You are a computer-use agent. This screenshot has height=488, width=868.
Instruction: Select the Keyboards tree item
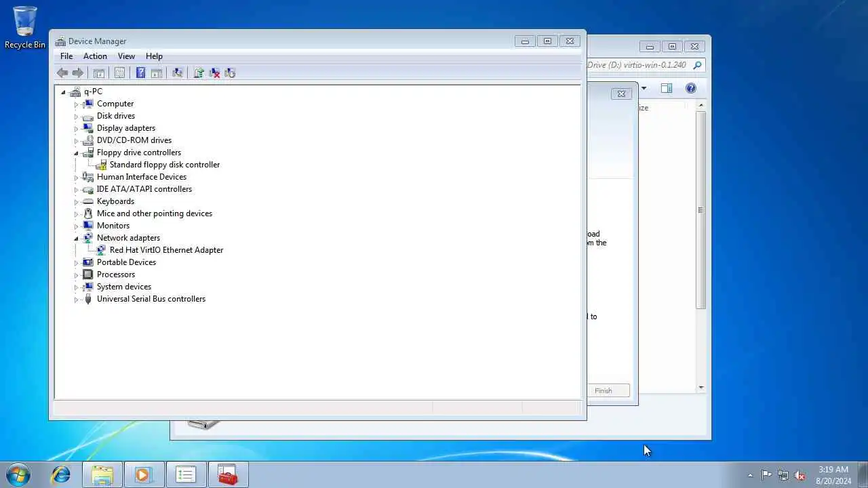tap(115, 201)
